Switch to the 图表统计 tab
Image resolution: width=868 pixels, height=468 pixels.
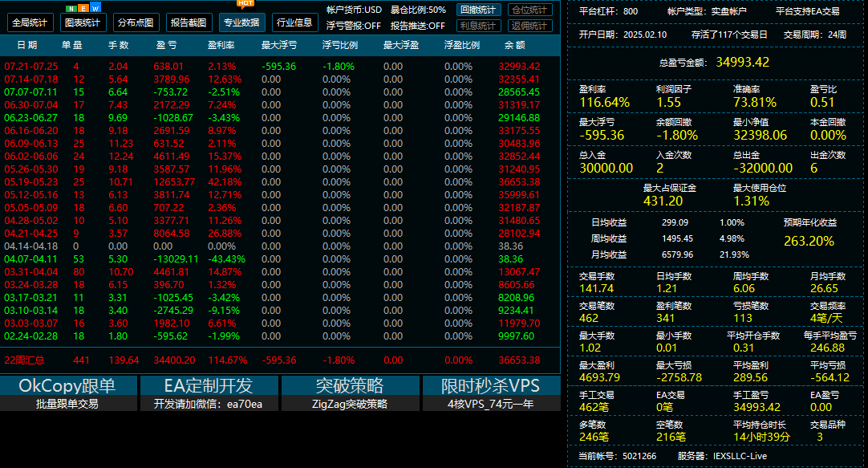pos(83,22)
